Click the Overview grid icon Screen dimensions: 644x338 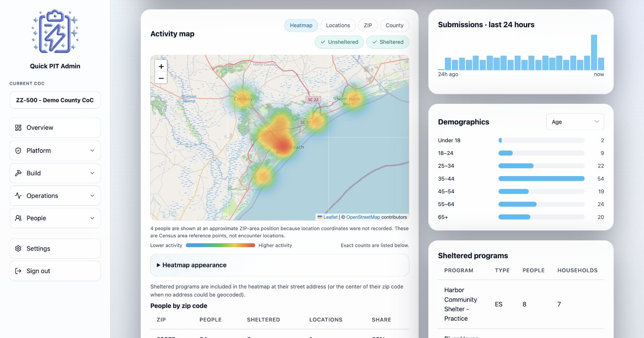[x=18, y=128]
